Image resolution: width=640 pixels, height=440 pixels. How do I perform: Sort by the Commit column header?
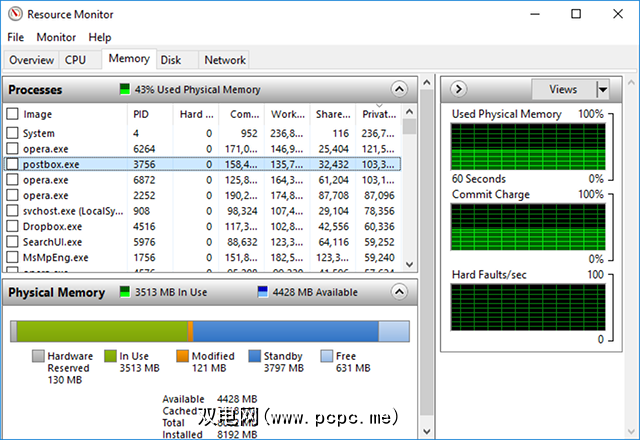(242, 114)
